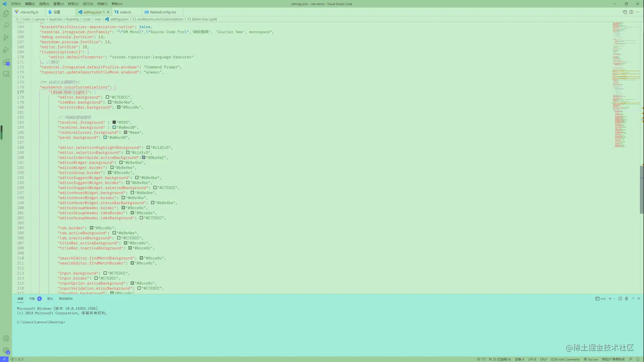Open the Accounts menu icon
Viewport: 644px width, 362px height.
(6, 339)
